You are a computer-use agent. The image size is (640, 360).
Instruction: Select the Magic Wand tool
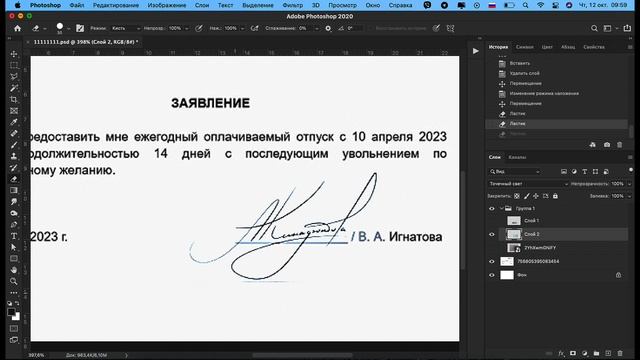pos(14,88)
